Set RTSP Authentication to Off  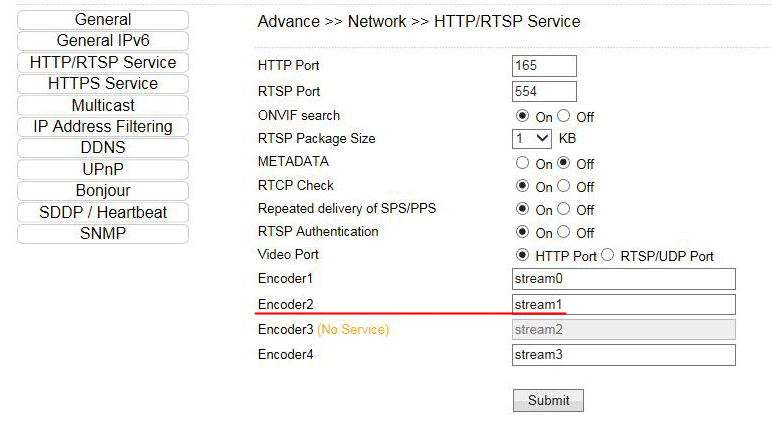pos(564,233)
